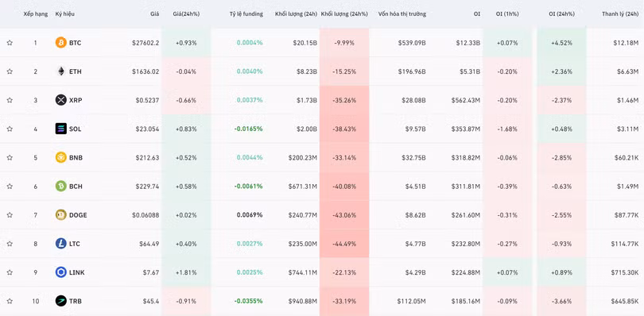Click the 0.0004% funding rate
Screen dimensions: 644x316
(250, 43)
